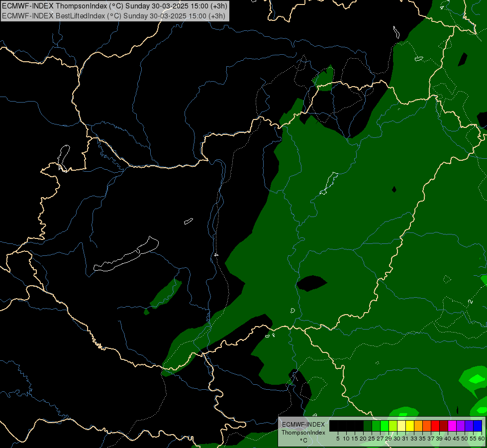This screenshot has width=487, height=448.
Task: Click legend scale value 55
Action: point(473,439)
